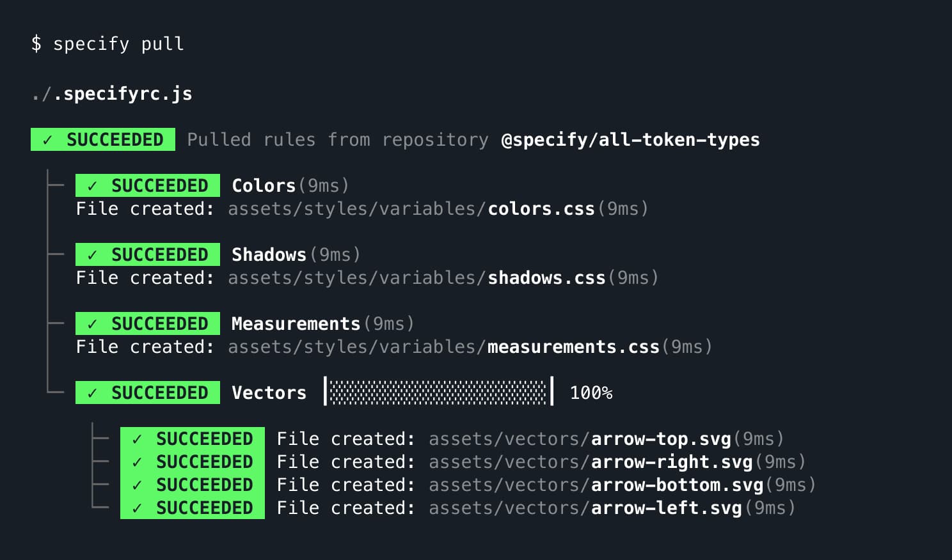Click the SUCCEEDED badge beside Measurements

148,323
